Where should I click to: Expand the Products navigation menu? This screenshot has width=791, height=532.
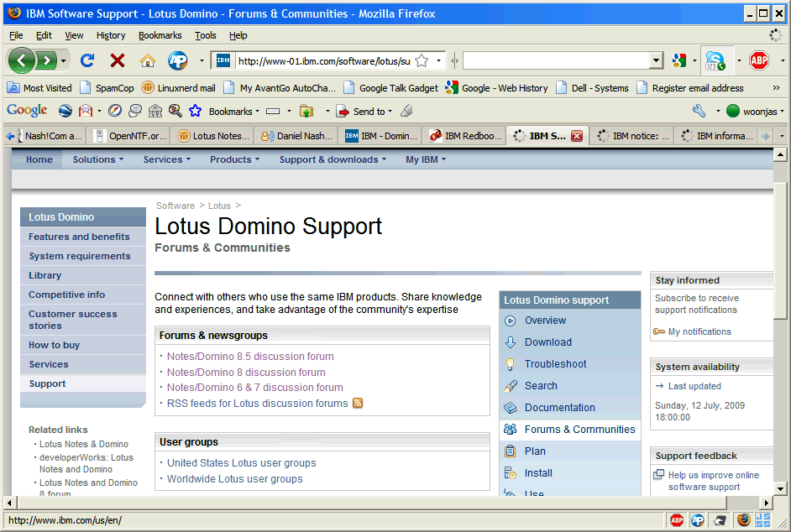pos(234,159)
